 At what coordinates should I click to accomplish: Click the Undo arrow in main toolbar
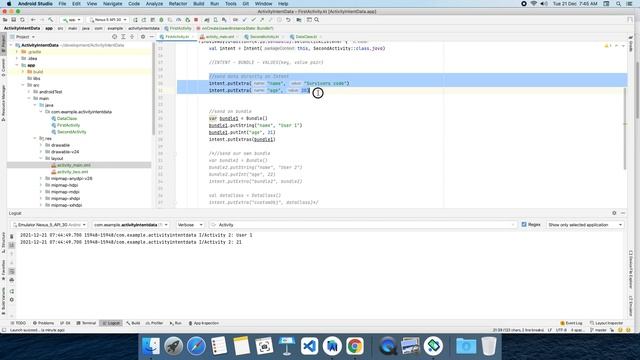click(x=288, y=20)
